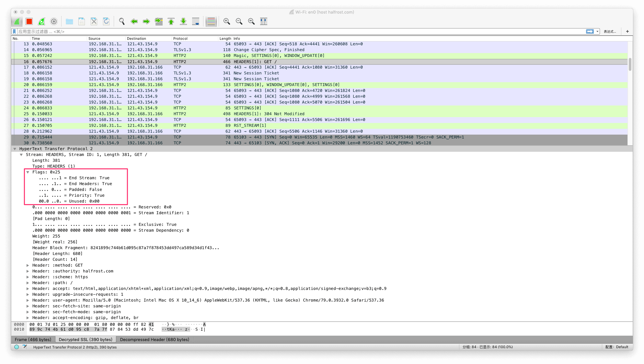Zoom in on the main window text
The width and height of the screenshot is (644, 364).
[227, 21]
